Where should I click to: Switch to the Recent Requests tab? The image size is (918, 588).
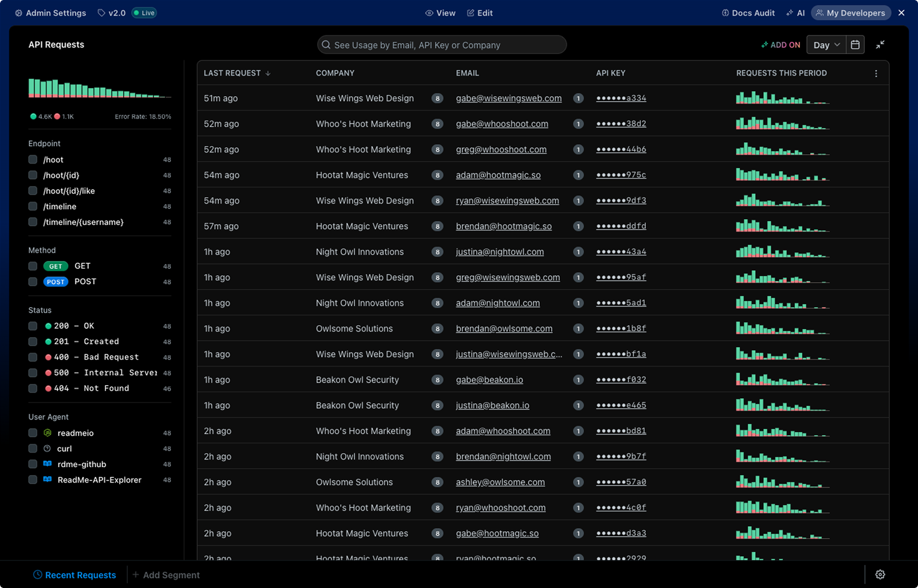pyautogui.click(x=74, y=574)
